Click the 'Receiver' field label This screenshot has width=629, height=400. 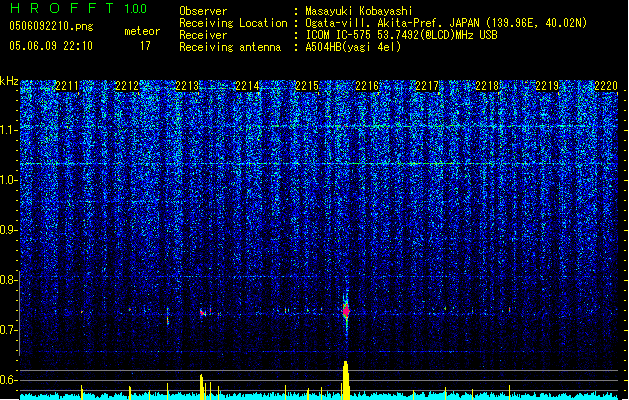point(203,35)
